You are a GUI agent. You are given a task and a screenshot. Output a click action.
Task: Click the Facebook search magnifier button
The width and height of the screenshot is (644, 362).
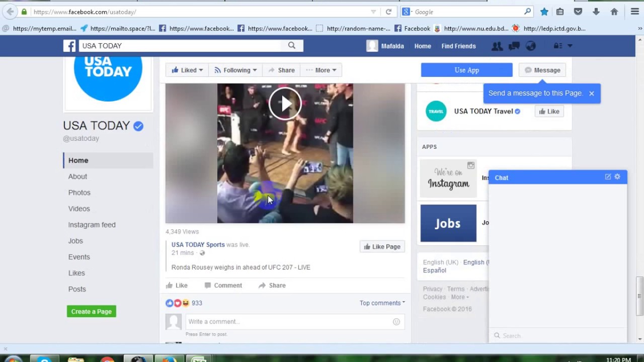(x=292, y=46)
